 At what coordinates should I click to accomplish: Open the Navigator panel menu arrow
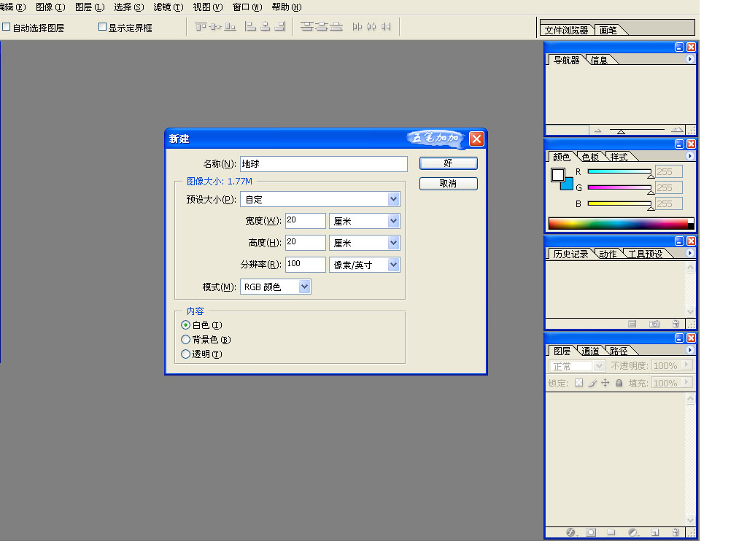[x=689, y=59]
